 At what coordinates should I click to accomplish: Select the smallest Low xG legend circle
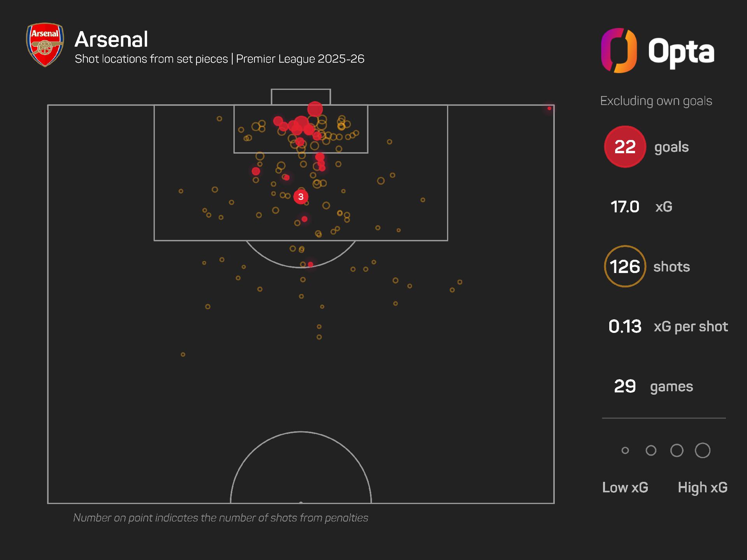pos(625,450)
